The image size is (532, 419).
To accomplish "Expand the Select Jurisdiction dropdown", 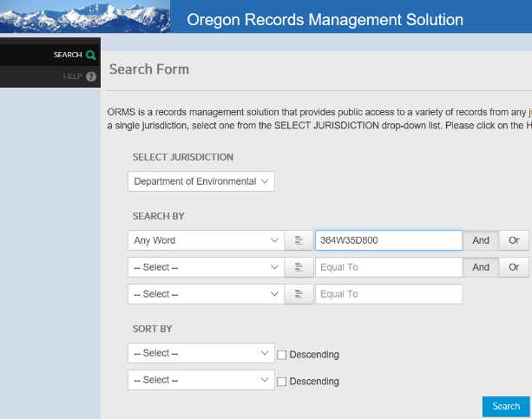I will tap(201, 181).
